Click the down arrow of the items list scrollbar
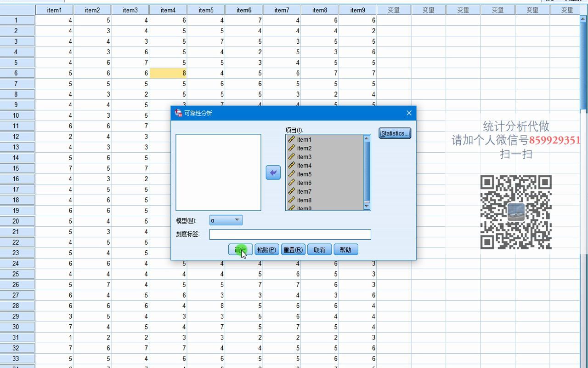Viewport: 588px width, 368px height. pos(367,207)
